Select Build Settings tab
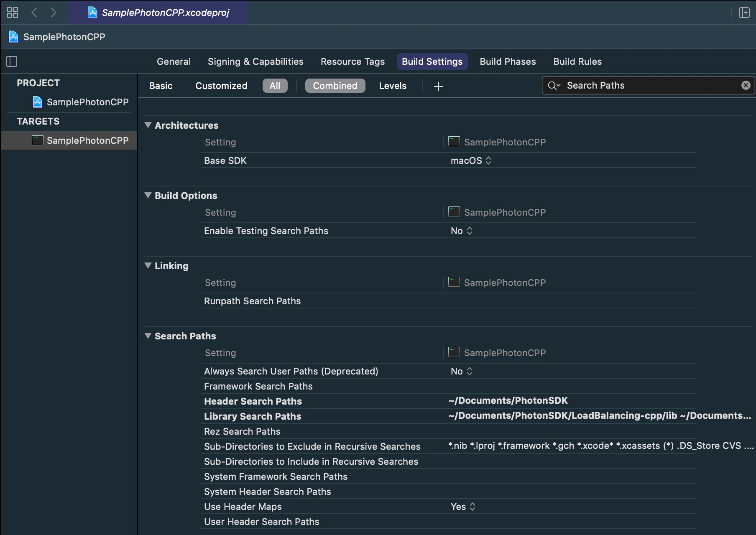 pos(432,61)
